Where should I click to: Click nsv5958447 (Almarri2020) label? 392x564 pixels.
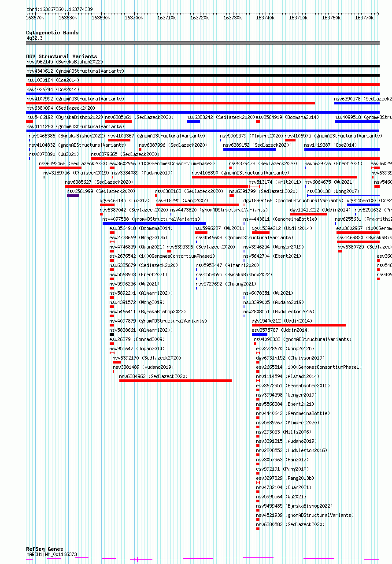pos(228,265)
